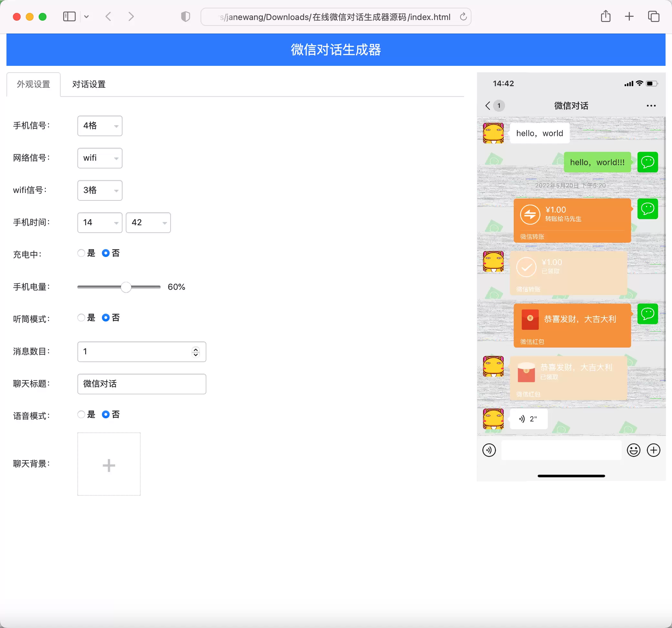
Task: Click the 2022年5月20日 下午5:20 timestamp
Action: (570, 186)
